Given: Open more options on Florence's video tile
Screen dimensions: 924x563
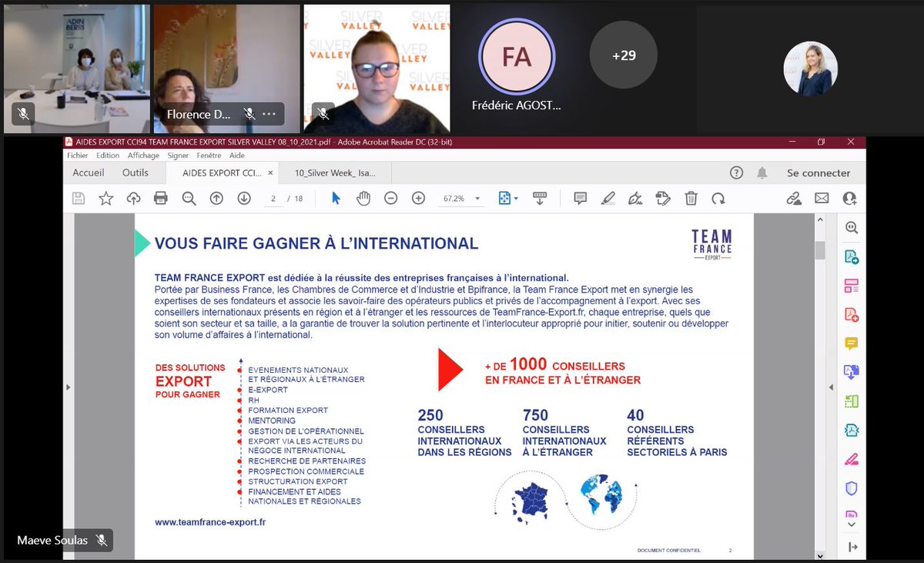Looking at the screenshot, I should coord(269,114).
